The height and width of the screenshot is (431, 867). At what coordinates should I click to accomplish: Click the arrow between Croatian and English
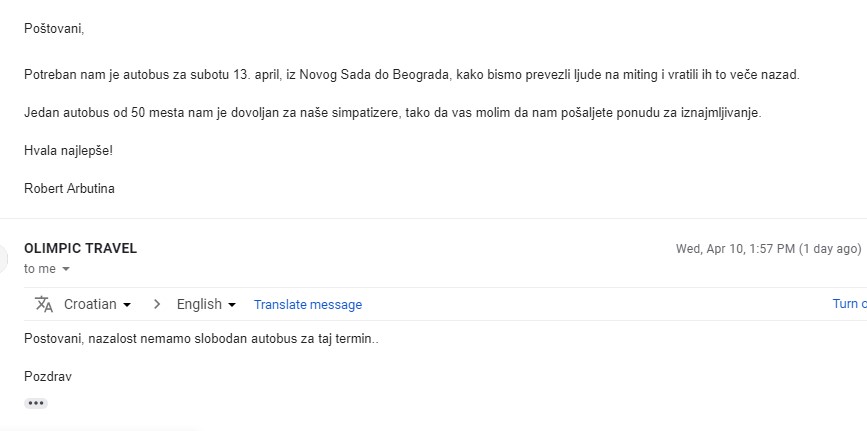click(156, 304)
